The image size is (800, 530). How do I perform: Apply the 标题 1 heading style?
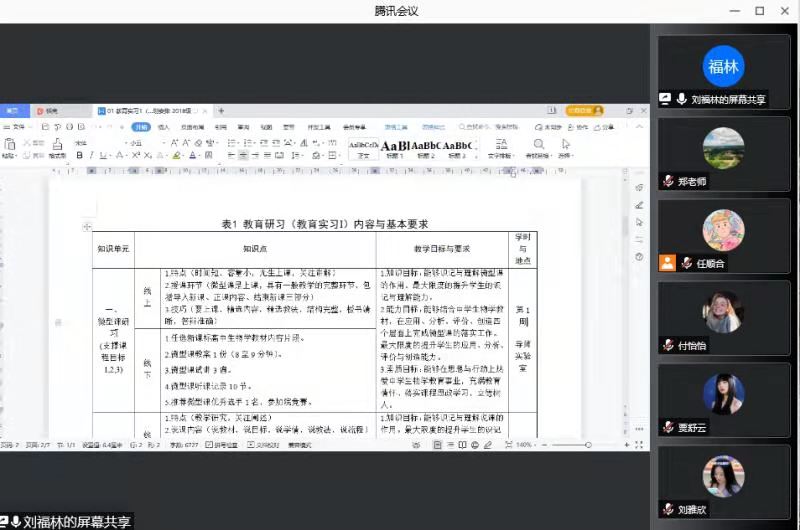[x=396, y=146]
